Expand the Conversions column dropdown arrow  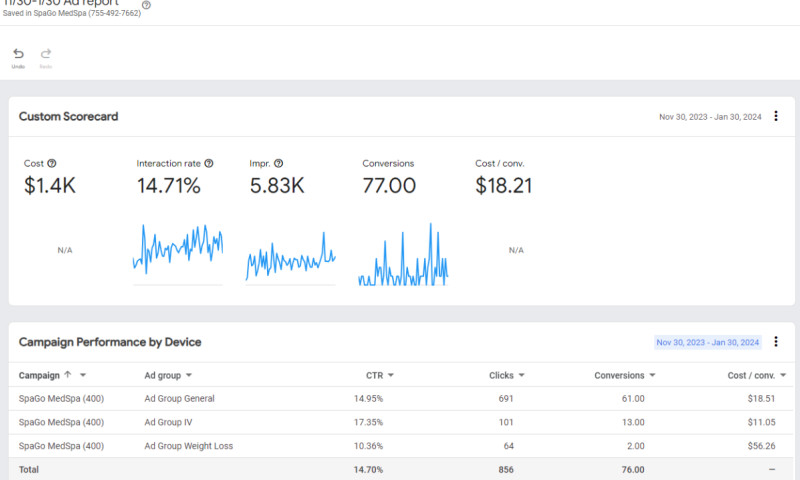tap(653, 375)
